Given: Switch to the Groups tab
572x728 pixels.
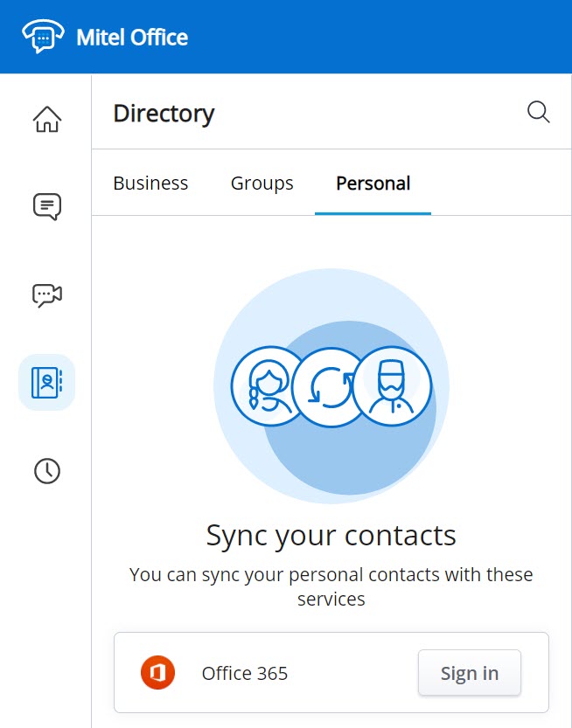Looking at the screenshot, I should click(262, 184).
